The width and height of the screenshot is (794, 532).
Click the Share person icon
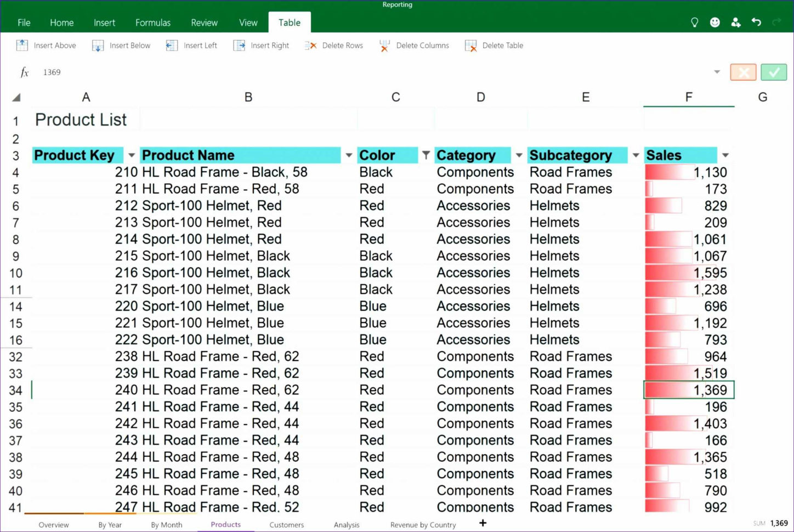click(x=736, y=22)
